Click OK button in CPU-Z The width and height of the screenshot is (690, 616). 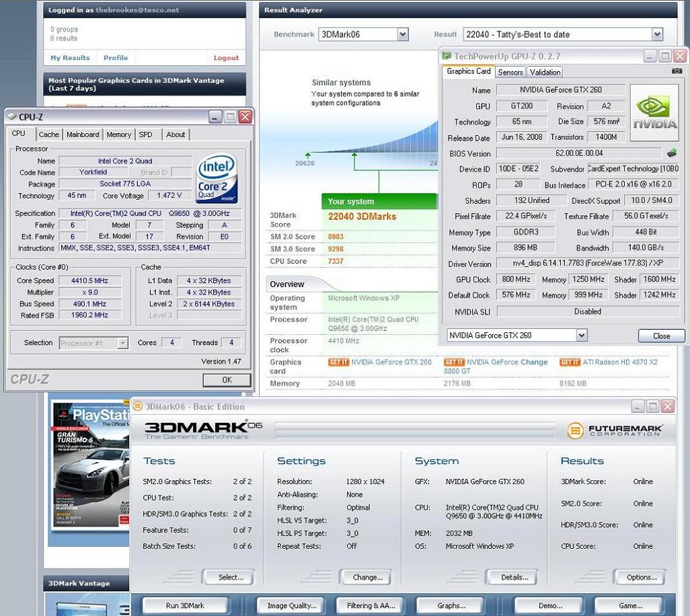tap(227, 380)
